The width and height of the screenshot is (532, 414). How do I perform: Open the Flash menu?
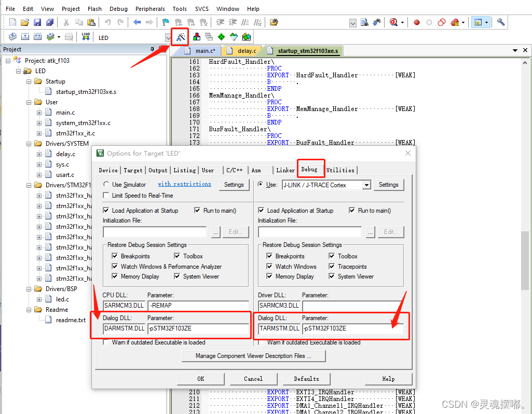pos(94,9)
